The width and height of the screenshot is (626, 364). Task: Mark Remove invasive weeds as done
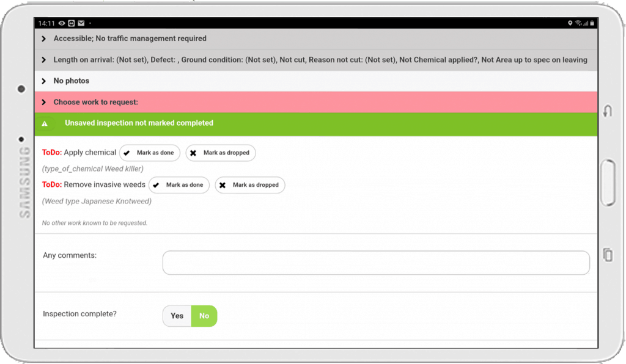pyautogui.click(x=179, y=185)
